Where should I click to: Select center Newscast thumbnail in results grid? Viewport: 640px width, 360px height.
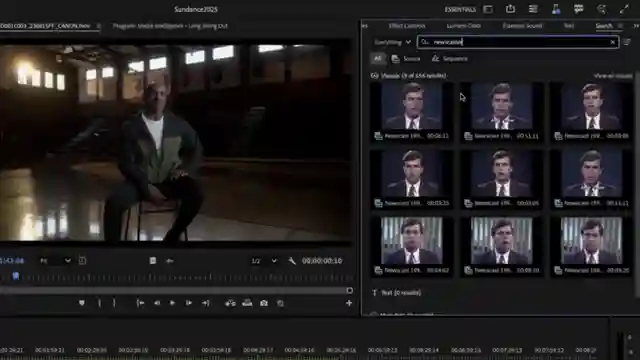502,179
